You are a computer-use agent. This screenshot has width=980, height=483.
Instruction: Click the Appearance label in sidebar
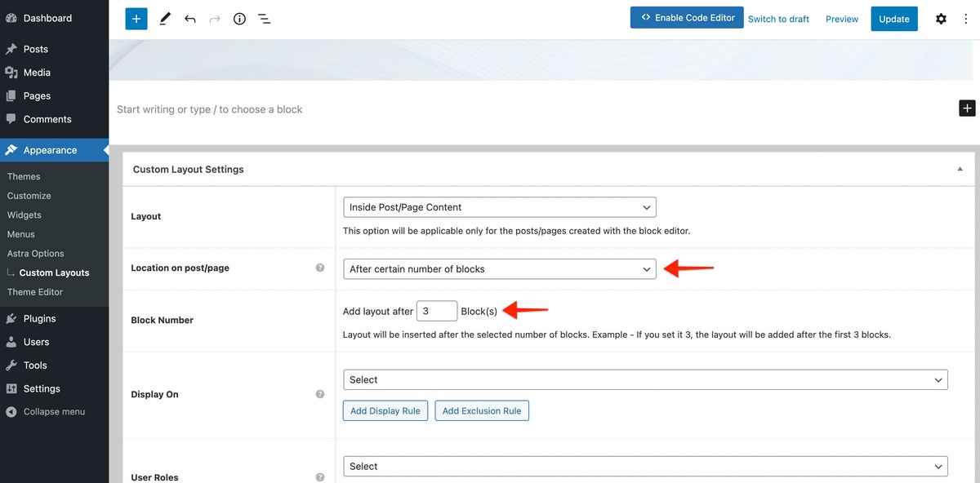[x=51, y=150]
